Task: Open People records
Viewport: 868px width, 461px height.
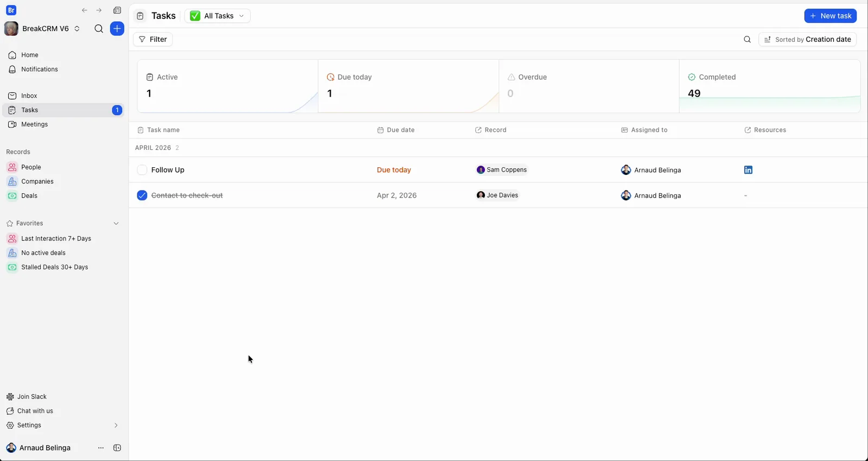Action: [63, 167]
